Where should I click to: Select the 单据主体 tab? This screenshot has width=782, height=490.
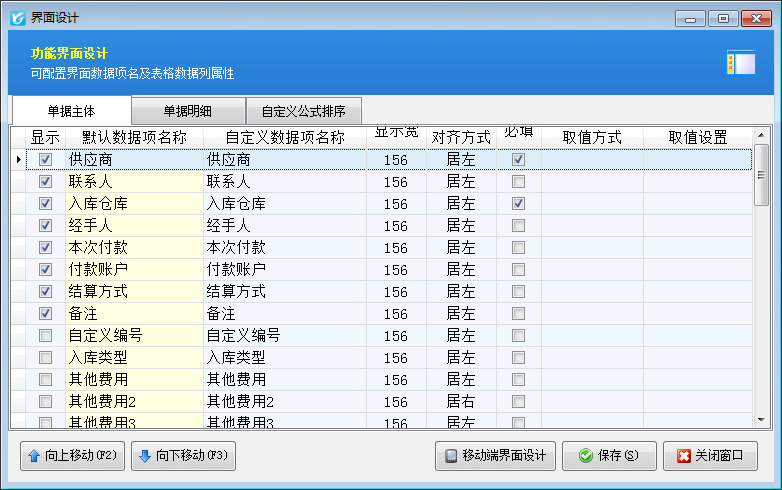[x=71, y=111]
